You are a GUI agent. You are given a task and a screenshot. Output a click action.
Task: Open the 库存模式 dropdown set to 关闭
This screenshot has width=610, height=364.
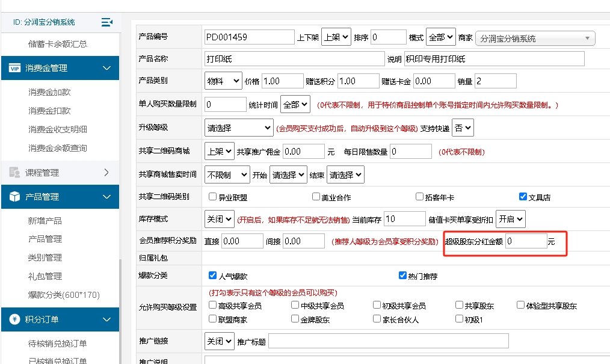click(x=220, y=219)
